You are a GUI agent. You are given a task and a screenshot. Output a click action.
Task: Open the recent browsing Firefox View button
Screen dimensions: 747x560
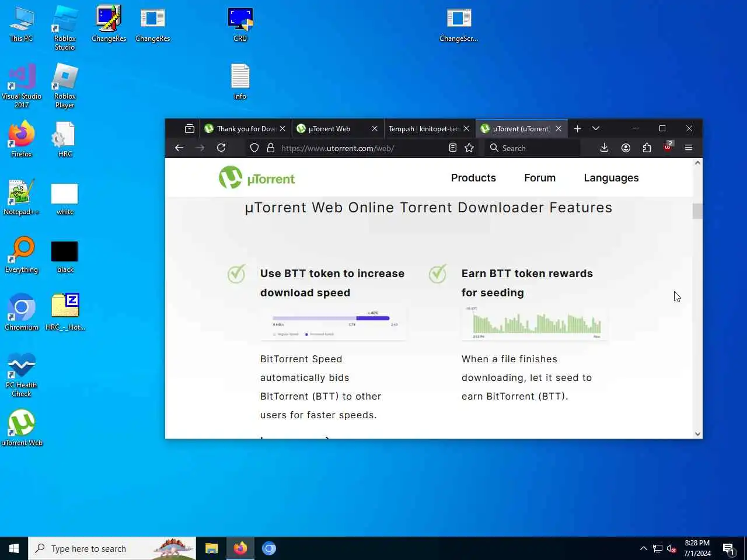pos(190,128)
